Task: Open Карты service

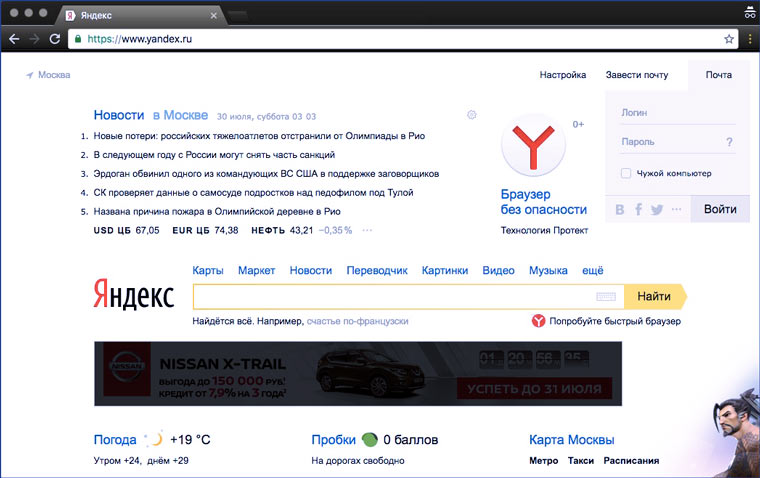Action: tap(208, 271)
